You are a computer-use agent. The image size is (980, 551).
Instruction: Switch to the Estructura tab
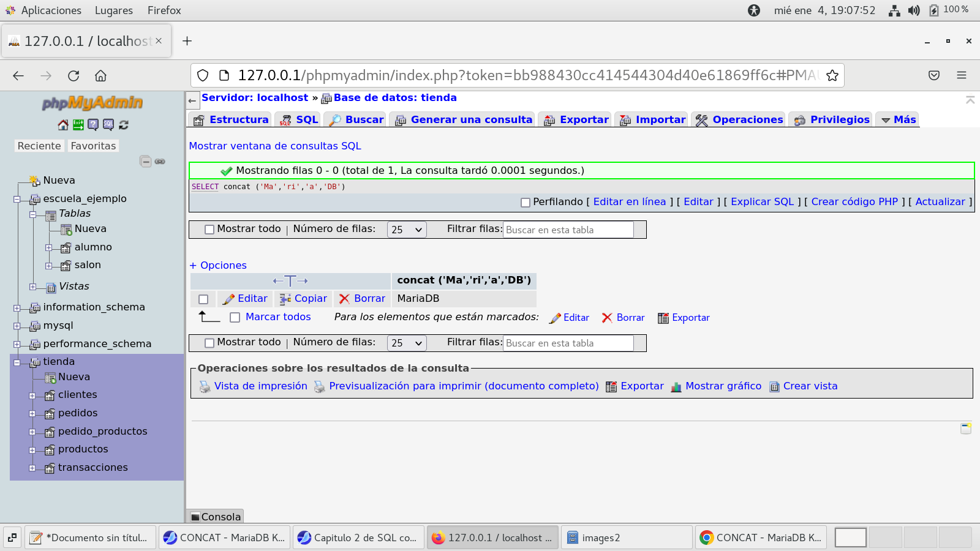coord(232,120)
